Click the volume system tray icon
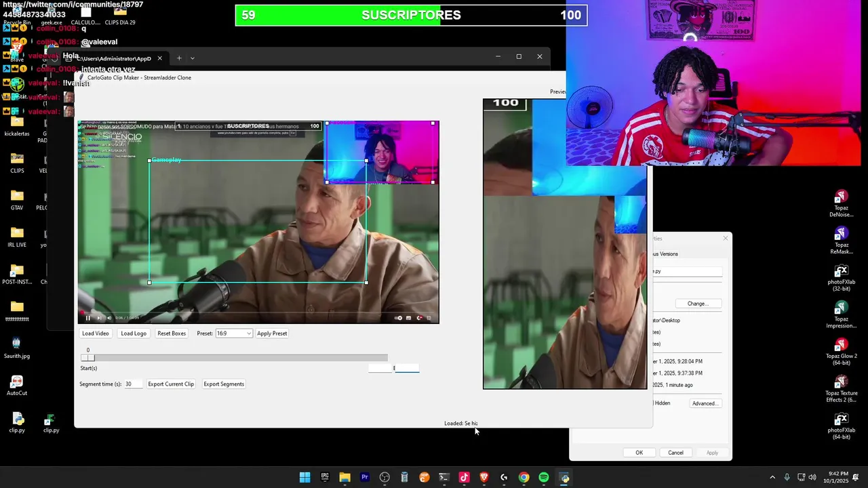This screenshot has width=868, height=488. pyautogui.click(x=812, y=477)
